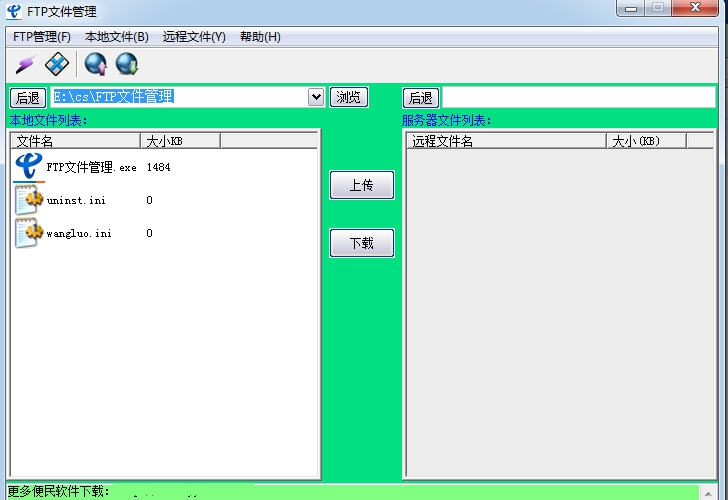Click the purple lightning connect icon
728x500 pixels.
(x=25, y=65)
